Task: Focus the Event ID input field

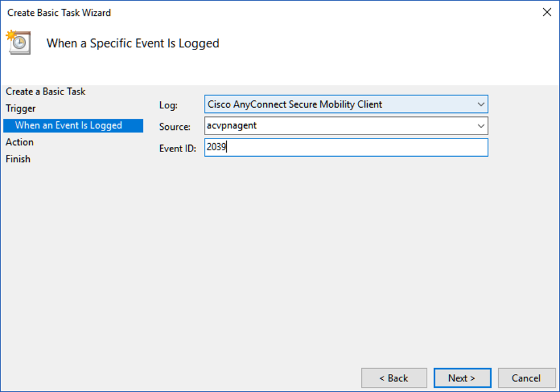Action: (346, 147)
